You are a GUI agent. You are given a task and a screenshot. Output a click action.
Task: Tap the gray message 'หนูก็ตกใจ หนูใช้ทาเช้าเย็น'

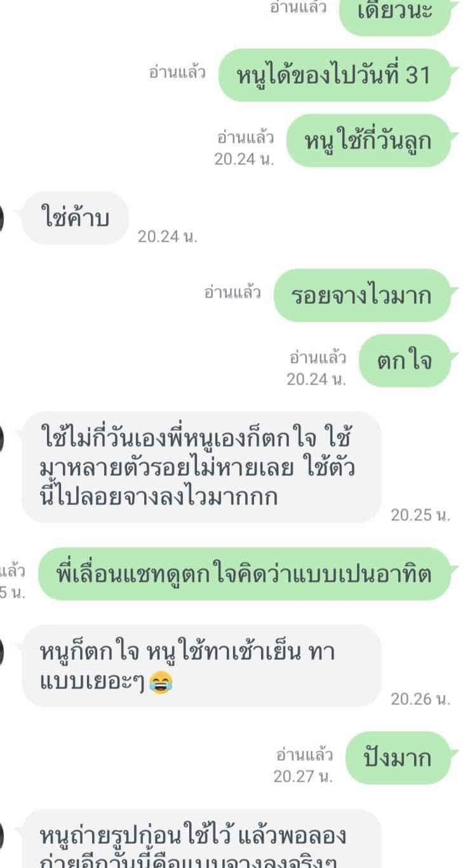[x=201, y=666]
